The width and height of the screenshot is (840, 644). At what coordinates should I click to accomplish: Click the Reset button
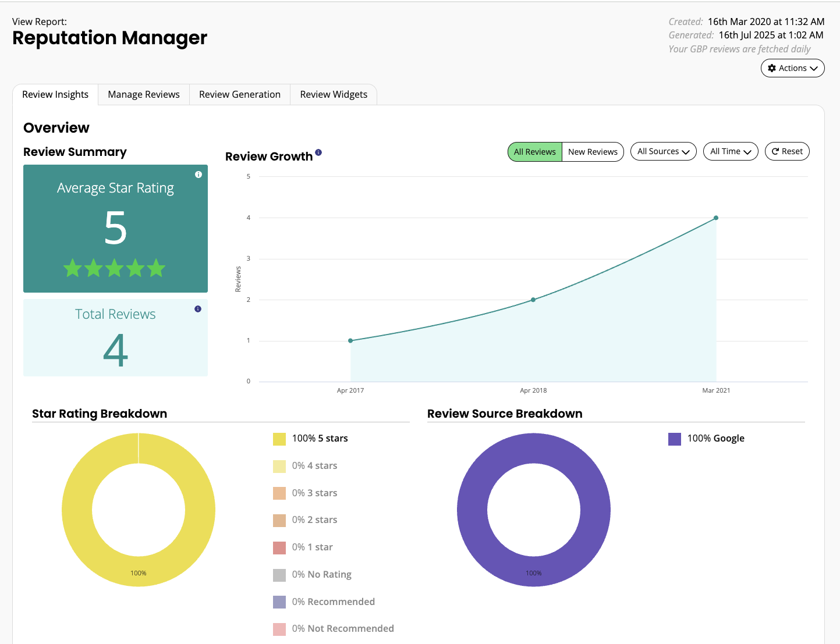tap(787, 151)
